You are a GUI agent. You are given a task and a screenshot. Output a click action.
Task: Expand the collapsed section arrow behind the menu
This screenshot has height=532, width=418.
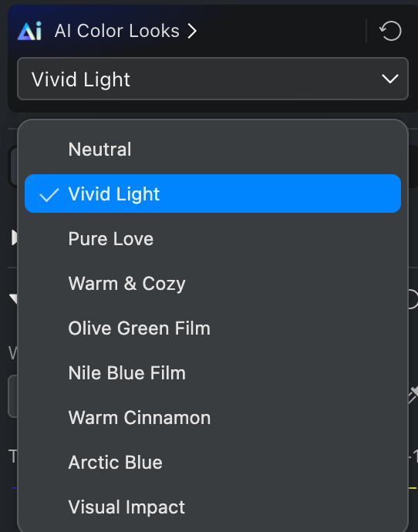[14, 237]
